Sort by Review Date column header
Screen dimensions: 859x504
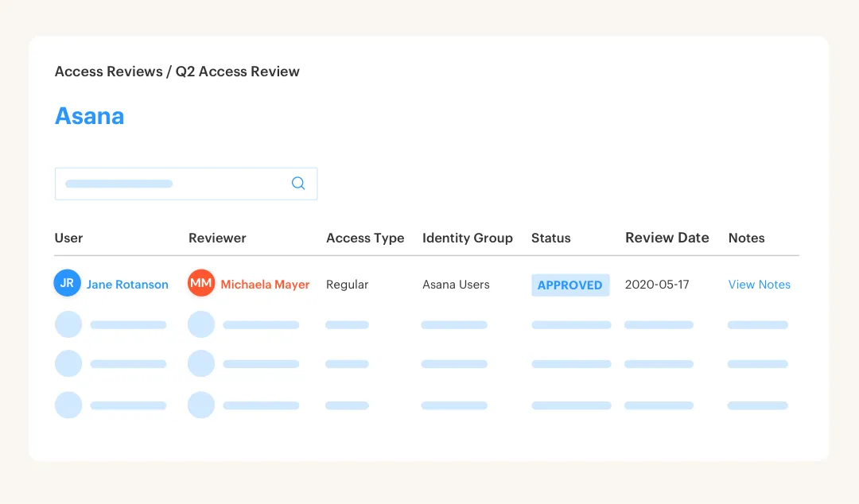click(667, 238)
